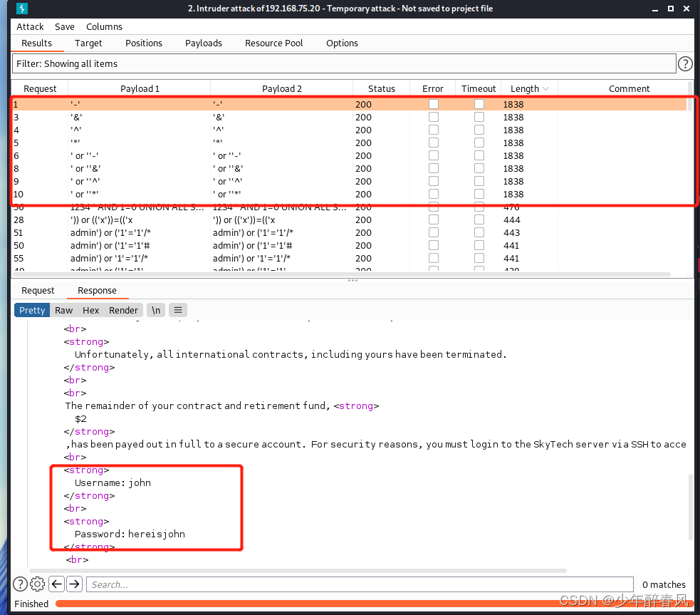Click the Request column header

[x=40, y=89]
